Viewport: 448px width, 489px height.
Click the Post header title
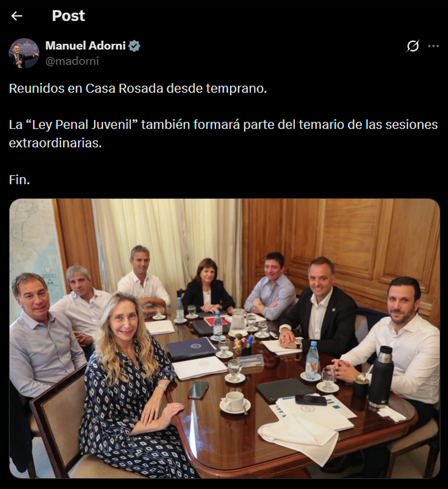68,16
